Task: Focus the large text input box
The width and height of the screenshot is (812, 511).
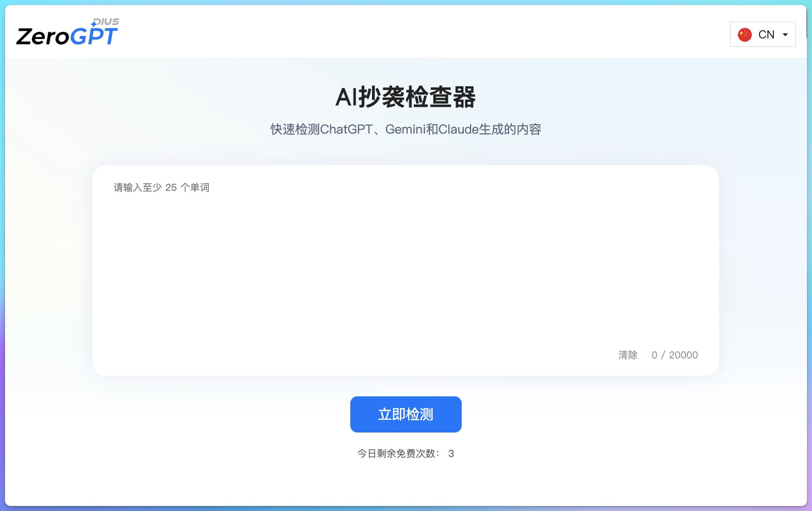Action: pos(405,267)
